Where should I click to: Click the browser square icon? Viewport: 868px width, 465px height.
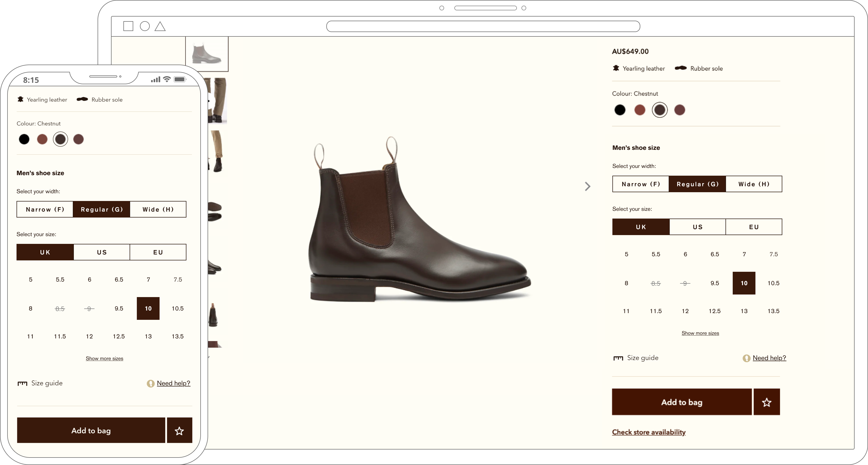[x=128, y=26]
